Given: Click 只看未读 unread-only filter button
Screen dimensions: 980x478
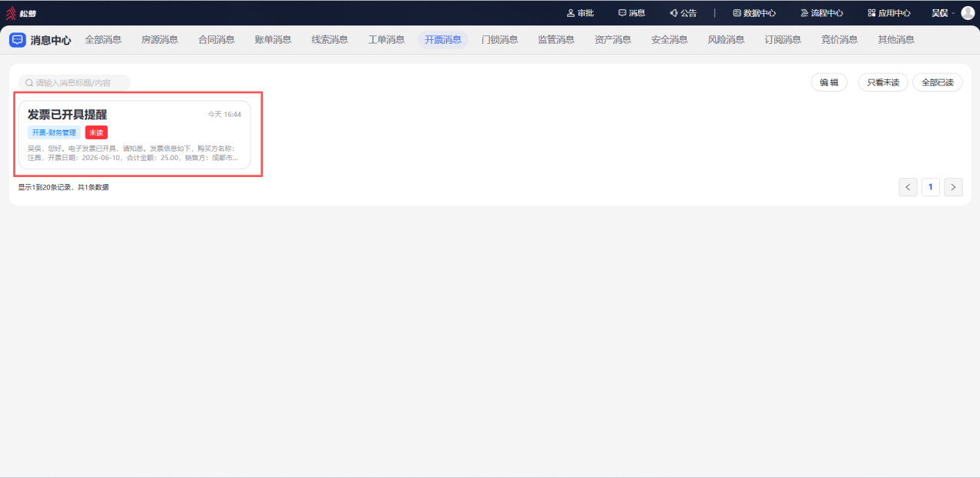Looking at the screenshot, I should pyautogui.click(x=883, y=82).
